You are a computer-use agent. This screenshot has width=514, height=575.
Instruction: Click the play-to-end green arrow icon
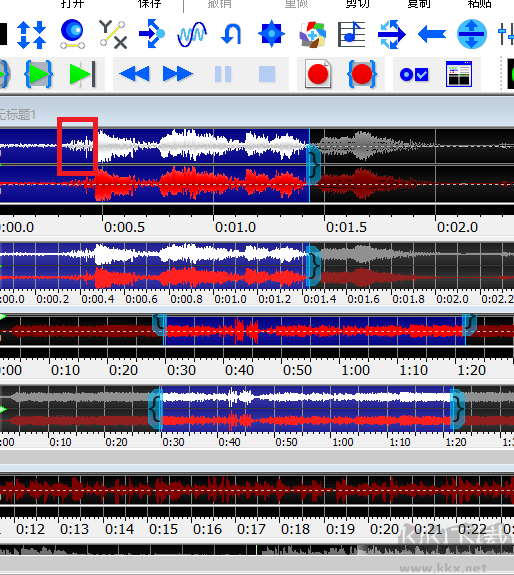pyautogui.click(x=82, y=74)
